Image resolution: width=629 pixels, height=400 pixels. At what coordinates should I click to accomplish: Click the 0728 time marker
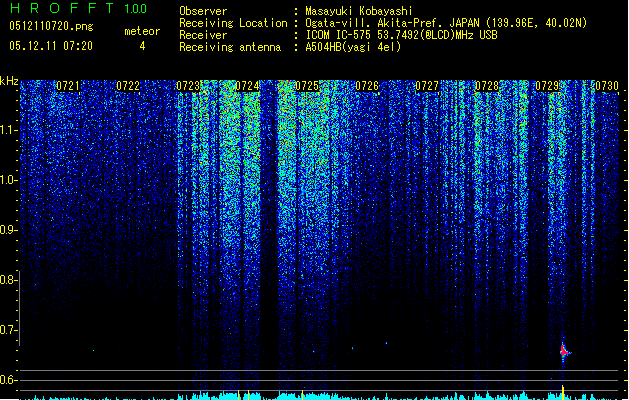(487, 86)
